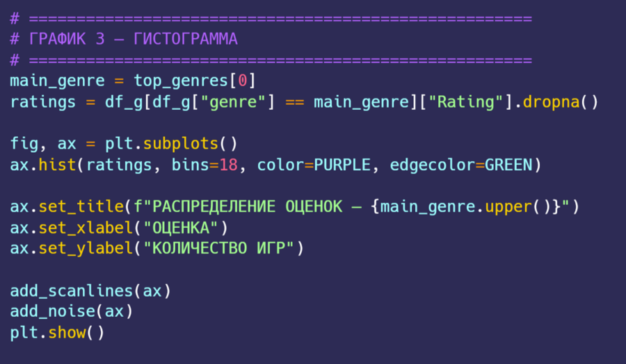This screenshot has width=626, height=364.
Task: Click the "Rating" string literal
Action: [x=466, y=102]
